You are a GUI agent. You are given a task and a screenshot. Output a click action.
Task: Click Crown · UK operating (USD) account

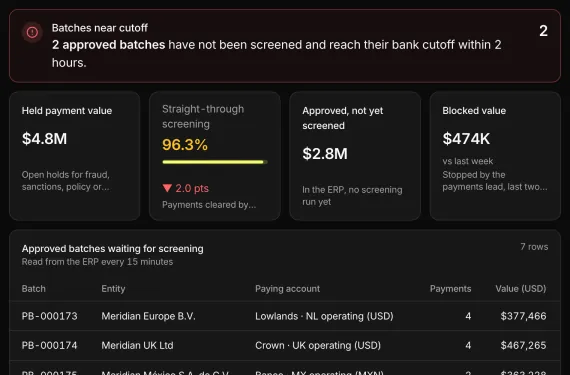pyautogui.click(x=318, y=345)
